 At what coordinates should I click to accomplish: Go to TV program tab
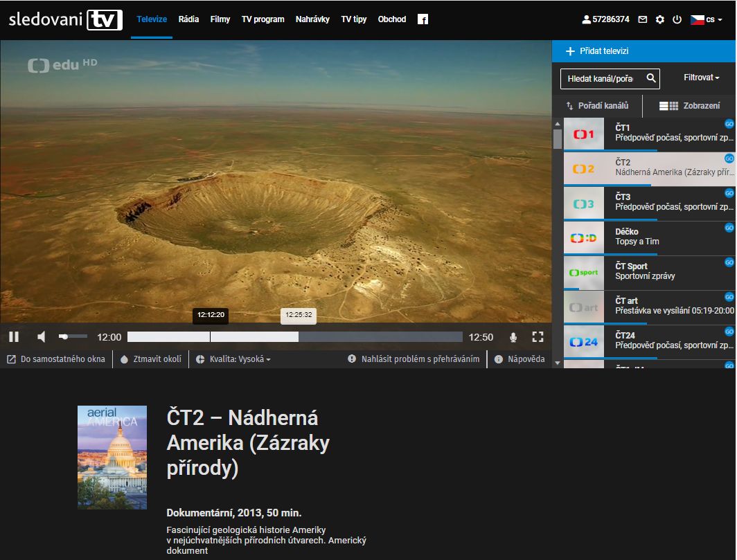click(x=263, y=19)
